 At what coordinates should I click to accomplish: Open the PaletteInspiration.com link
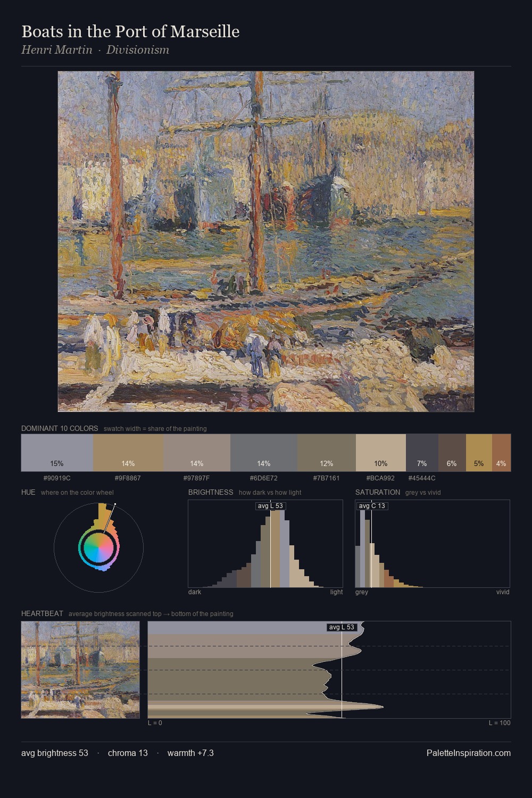coord(469,753)
